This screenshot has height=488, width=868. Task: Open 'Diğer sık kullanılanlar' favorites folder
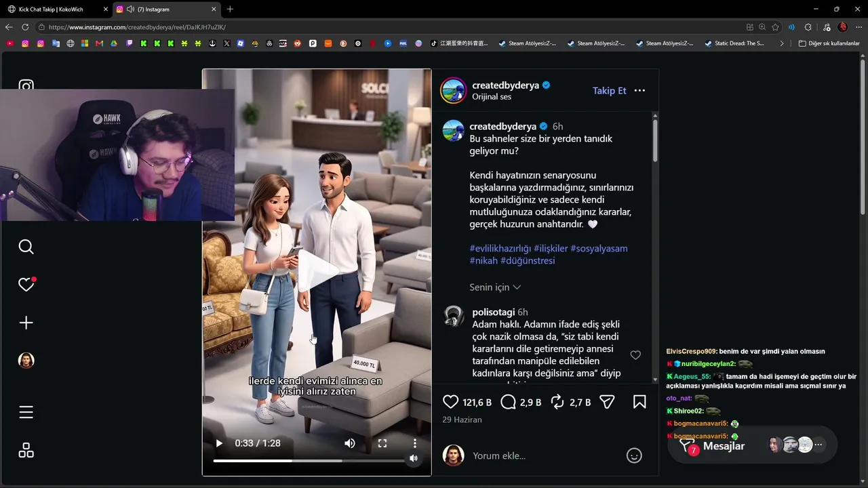pos(829,43)
